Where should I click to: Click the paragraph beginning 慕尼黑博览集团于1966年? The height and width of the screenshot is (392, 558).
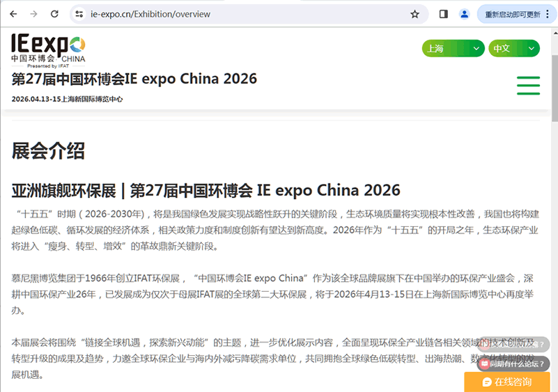tap(272, 295)
